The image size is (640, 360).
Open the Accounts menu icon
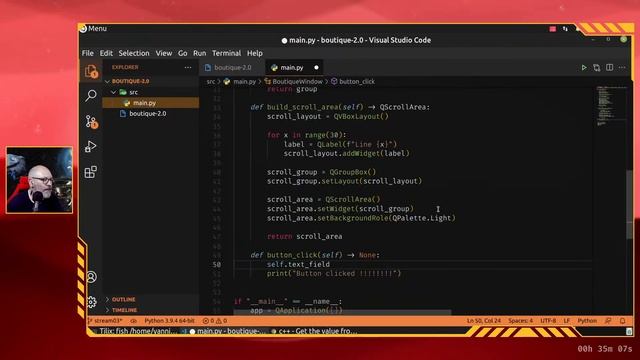tap(91, 277)
